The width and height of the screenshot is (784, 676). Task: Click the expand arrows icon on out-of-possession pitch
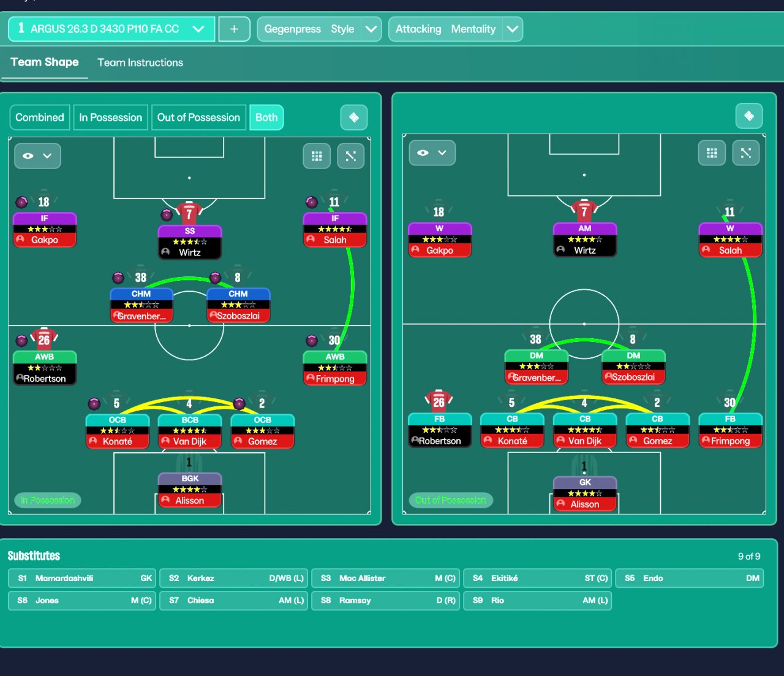[746, 153]
